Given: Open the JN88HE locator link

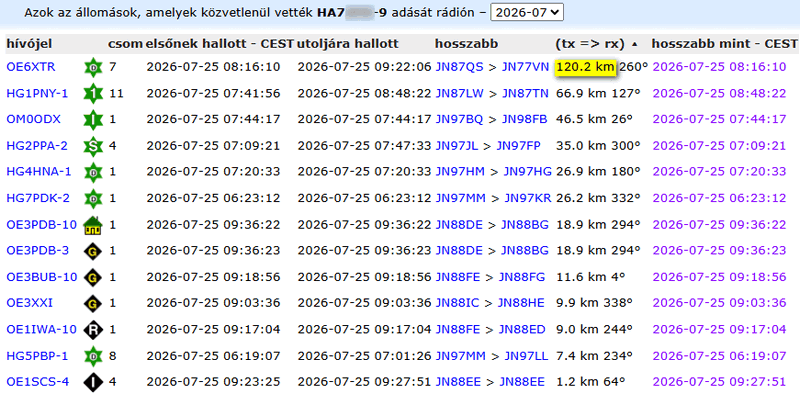Looking at the screenshot, I should coord(521,303).
